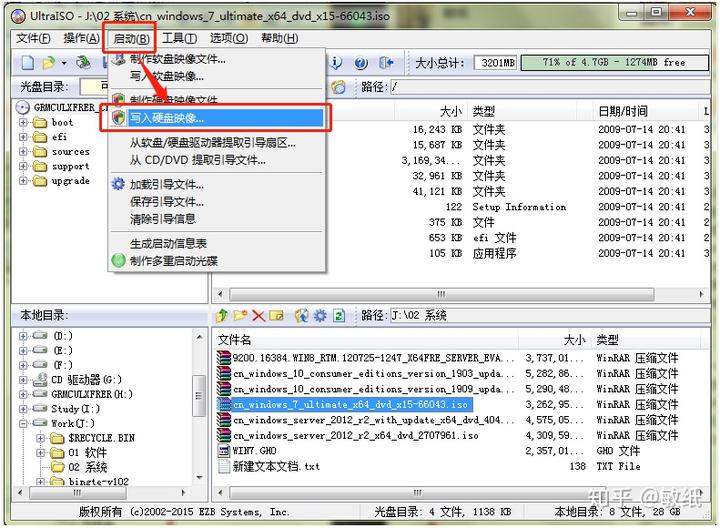Click the 新建文本文档.txt file icon

coord(224,466)
